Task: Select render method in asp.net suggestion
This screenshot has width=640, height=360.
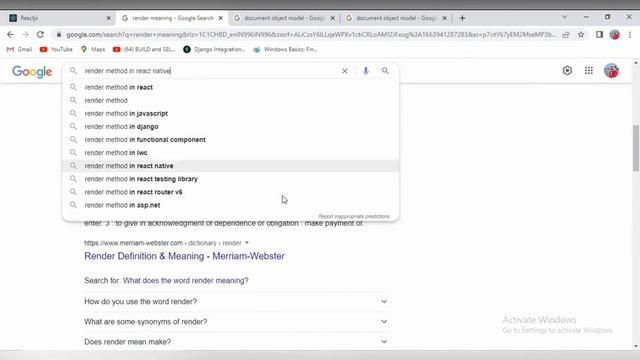Action: click(231, 205)
